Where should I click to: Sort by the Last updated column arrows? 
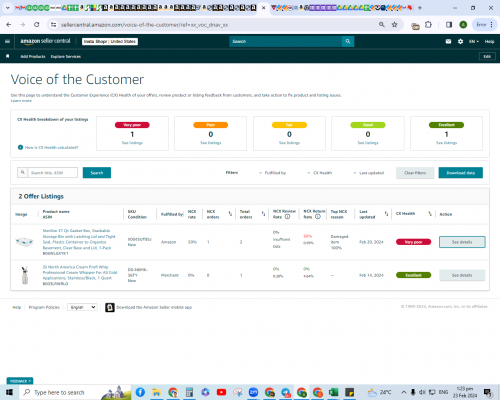click(x=386, y=214)
